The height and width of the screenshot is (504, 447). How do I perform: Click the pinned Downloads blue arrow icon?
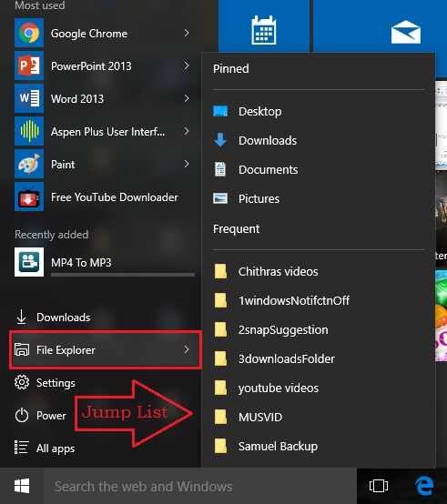tap(220, 140)
